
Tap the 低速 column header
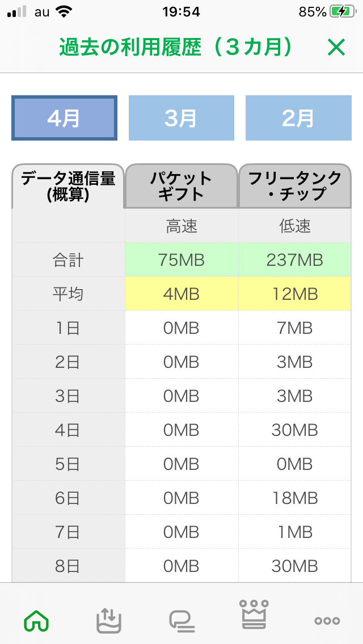[x=295, y=226]
